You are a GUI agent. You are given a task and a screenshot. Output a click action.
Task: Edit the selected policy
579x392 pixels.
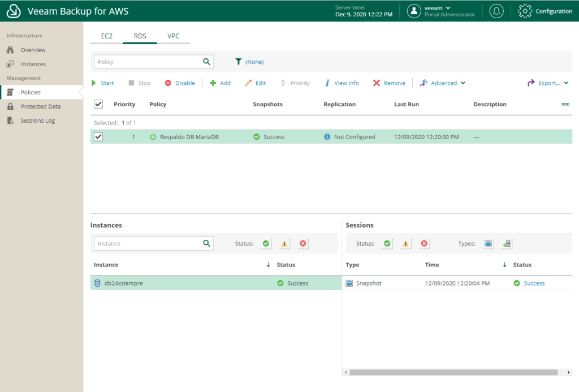(x=255, y=83)
